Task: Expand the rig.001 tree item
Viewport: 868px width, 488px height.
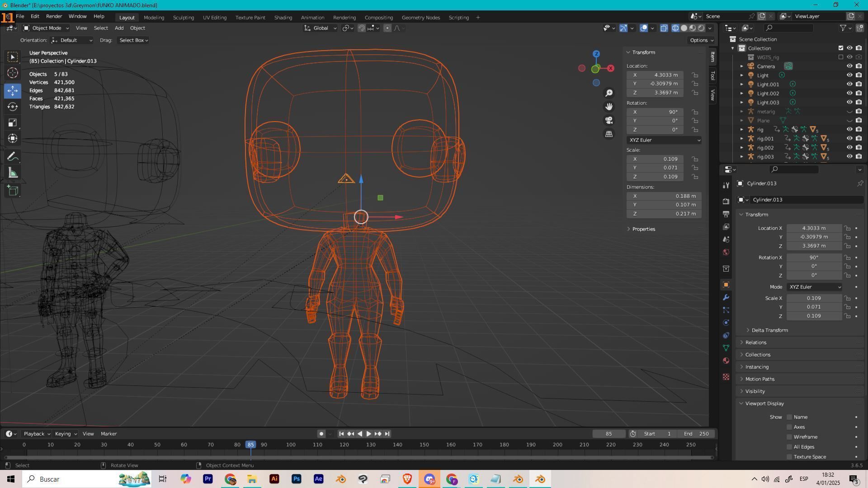Action: (741, 139)
